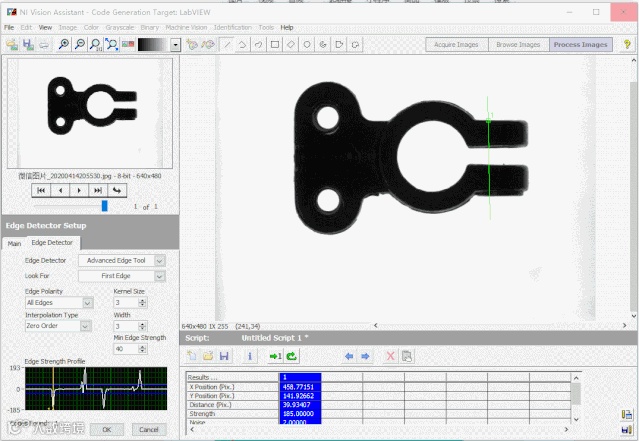Image resolution: width=639 pixels, height=441 pixels.
Task: Select the Zoom In tool
Action: [64, 44]
